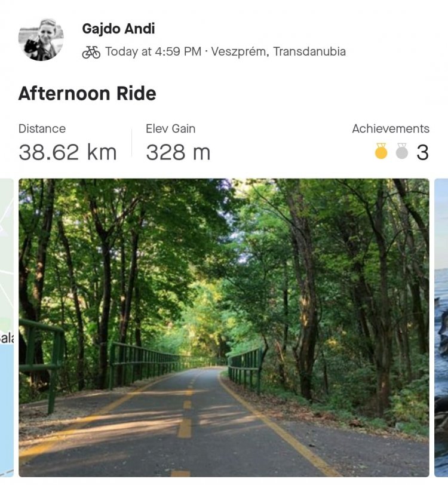Click the Achievements label
Image resolution: width=448 pixels, height=485 pixels.
[x=391, y=128]
